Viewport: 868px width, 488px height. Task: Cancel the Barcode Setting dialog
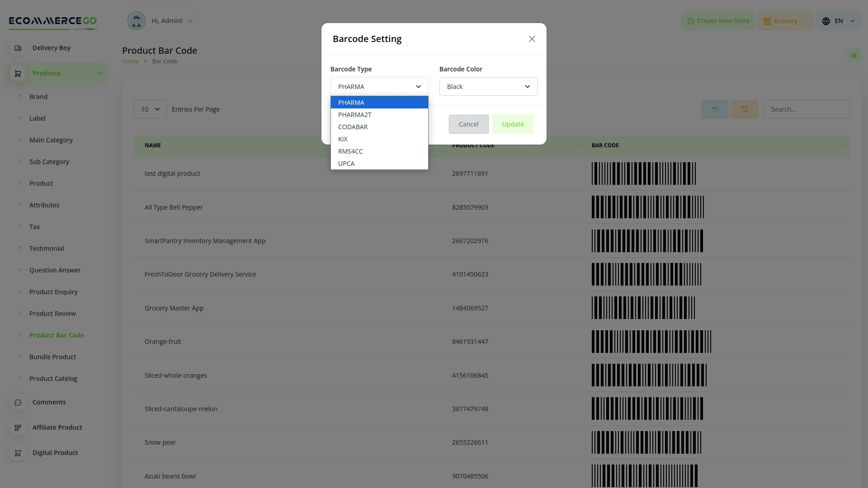coord(468,124)
